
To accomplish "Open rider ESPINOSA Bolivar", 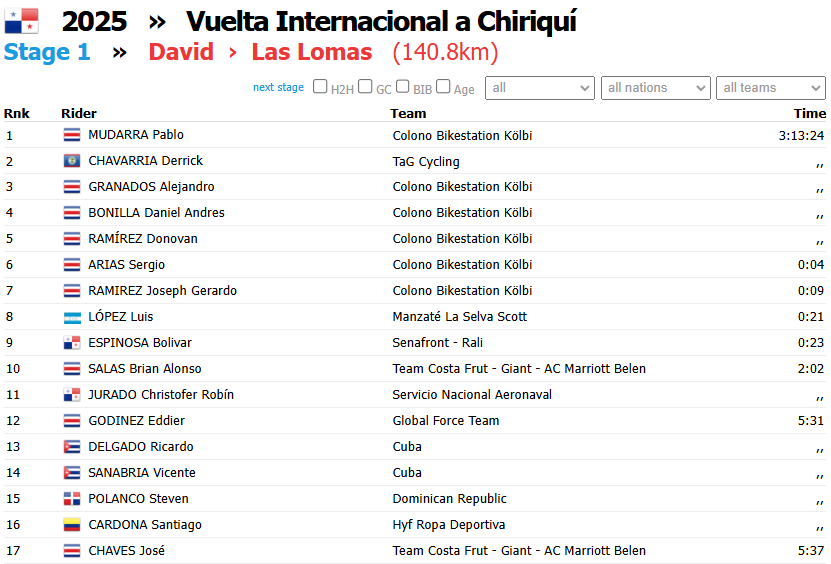I will point(140,342).
